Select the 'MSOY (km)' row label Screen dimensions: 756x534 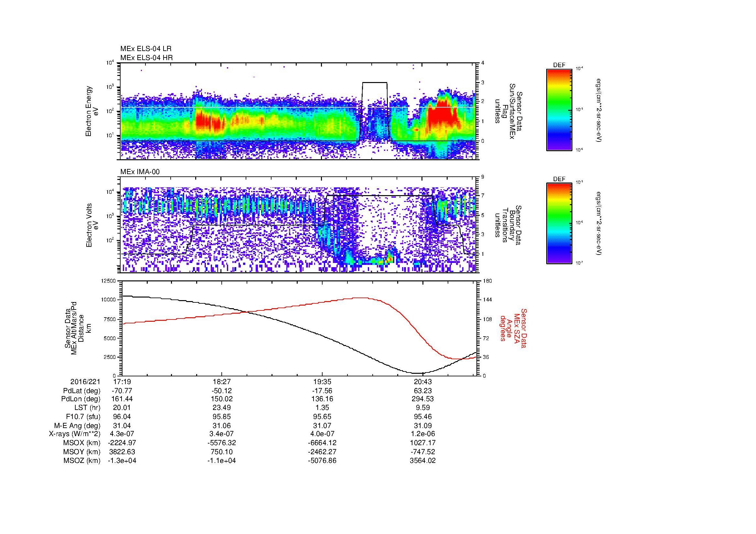82,452
